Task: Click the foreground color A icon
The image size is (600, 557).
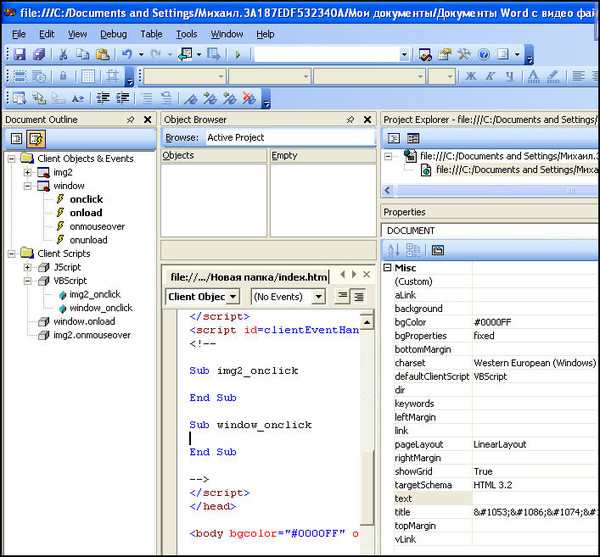Action: 533,76
